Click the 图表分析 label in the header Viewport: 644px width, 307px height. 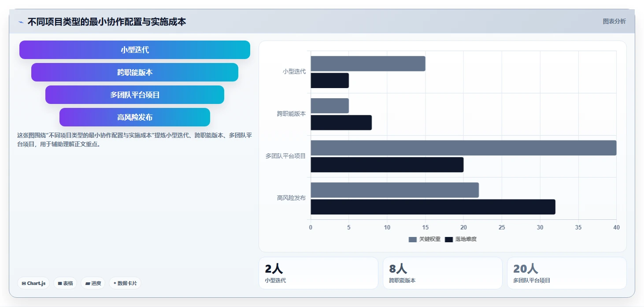point(614,21)
